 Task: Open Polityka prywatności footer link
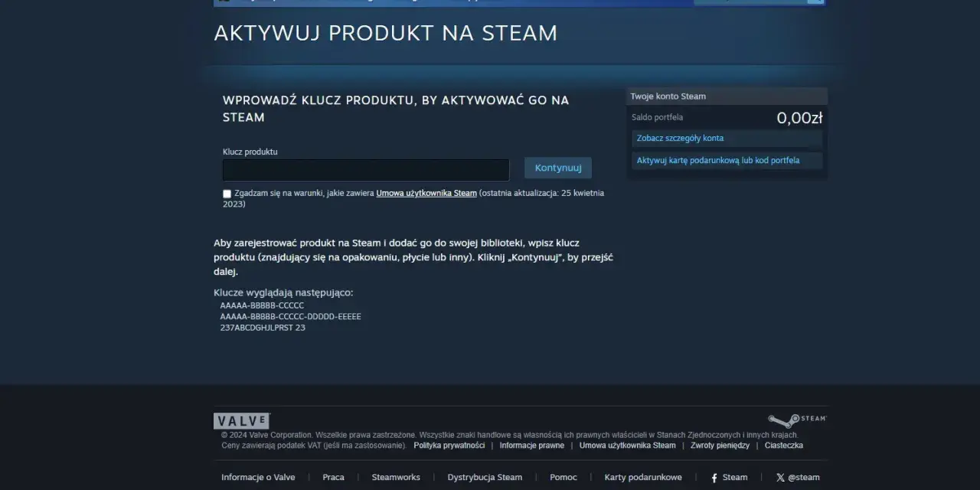[x=449, y=446]
